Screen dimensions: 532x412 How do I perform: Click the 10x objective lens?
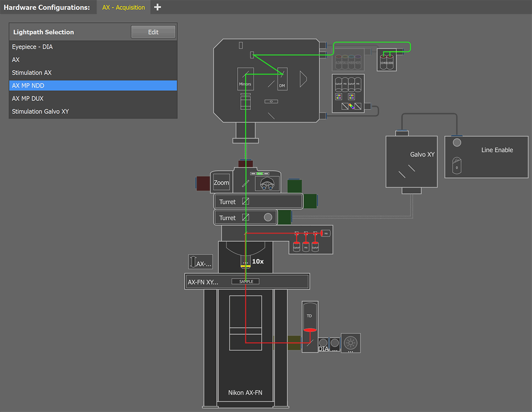[x=245, y=262]
